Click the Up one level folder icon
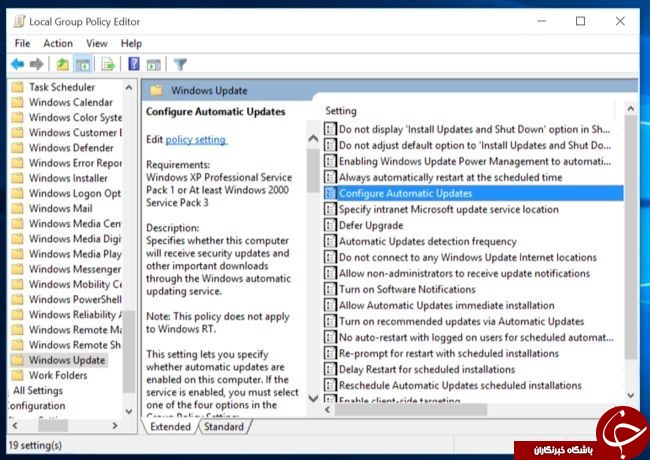The image size is (650, 460). pyautogui.click(x=63, y=64)
